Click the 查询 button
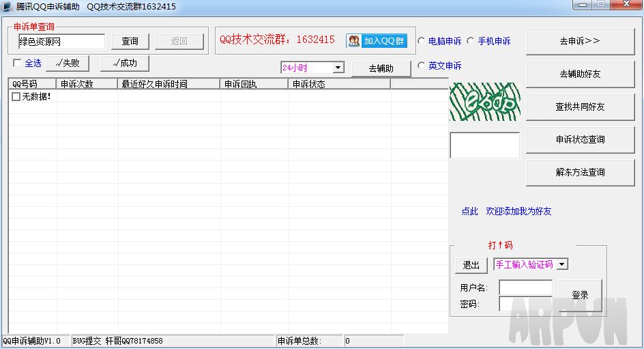The width and height of the screenshot is (644, 349). 130,41
